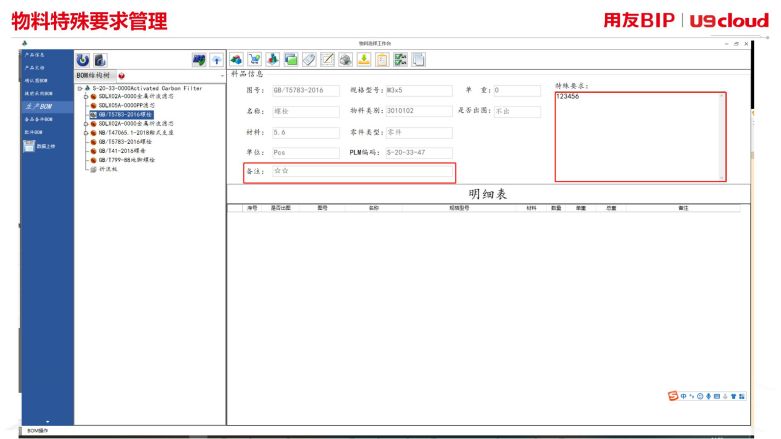Select highlighted tree item GB/T5783-2016螺栓
Viewport: 781px width, 439px height.
click(x=125, y=115)
